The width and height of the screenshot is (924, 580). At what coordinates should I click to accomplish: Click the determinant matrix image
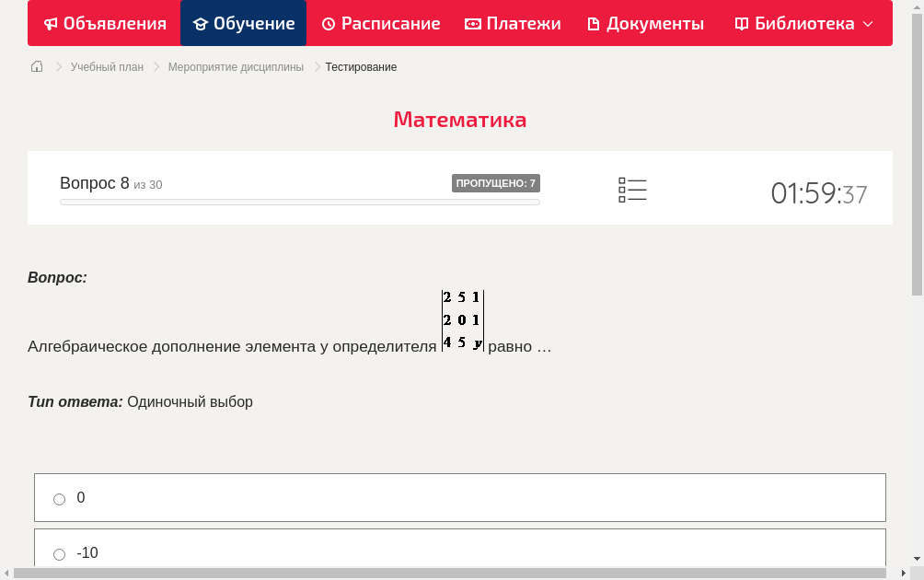click(x=463, y=320)
